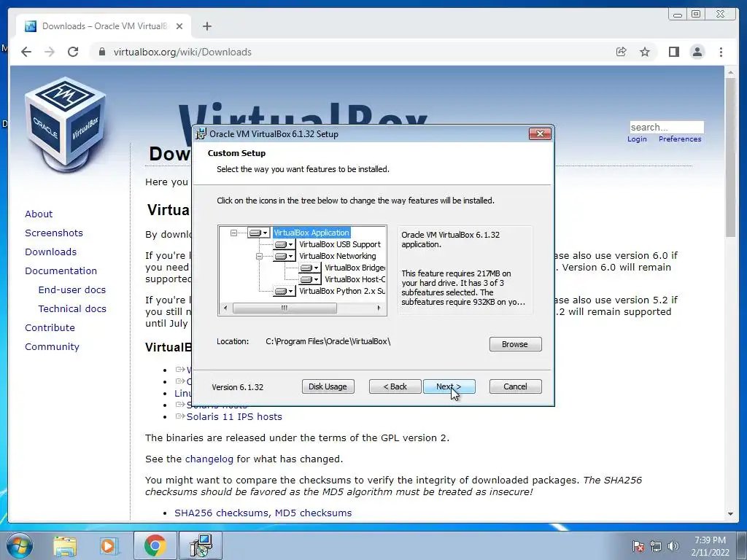Click the Disk Usage button
This screenshot has height=560, width=747.
pyautogui.click(x=328, y=386)
